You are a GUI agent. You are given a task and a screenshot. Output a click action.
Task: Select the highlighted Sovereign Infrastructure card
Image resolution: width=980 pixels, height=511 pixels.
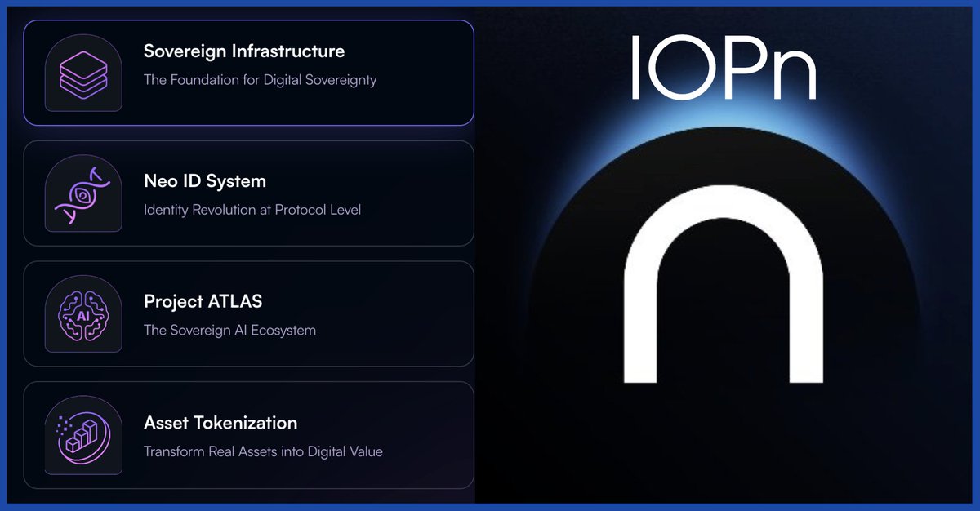(x=249, y=71)
